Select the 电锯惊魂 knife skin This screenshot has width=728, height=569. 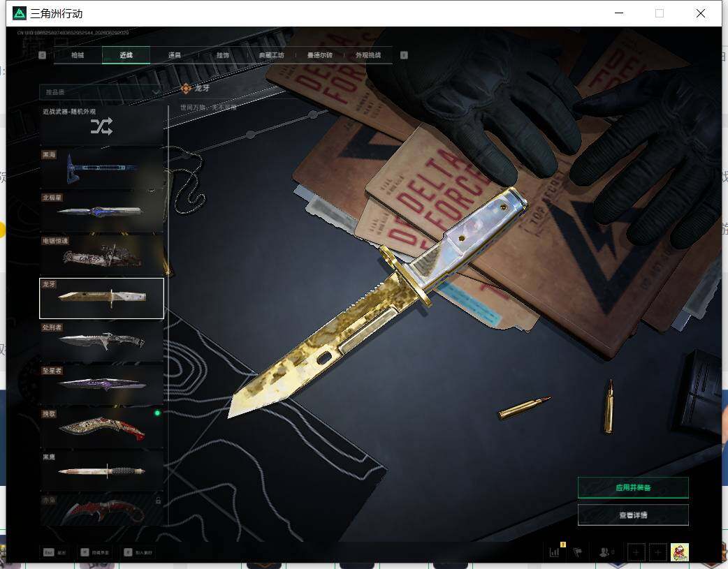tap(102, 254)
